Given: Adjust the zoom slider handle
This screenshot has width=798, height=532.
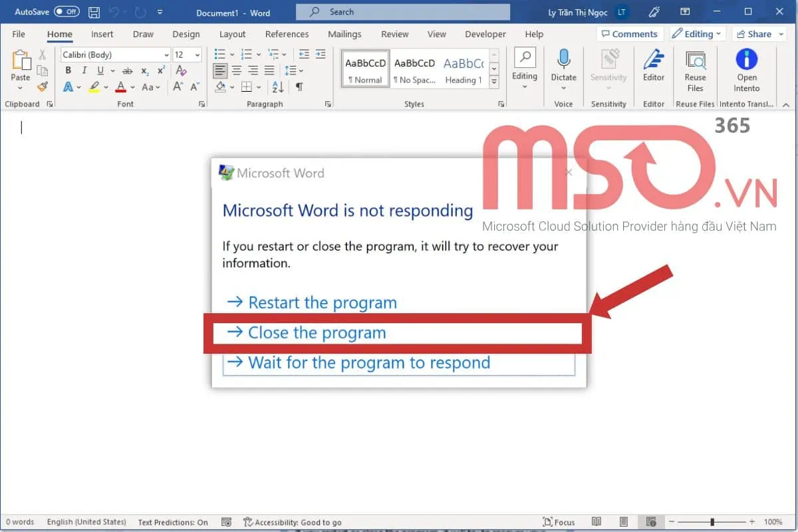Looking at the screenshot, I should 712,522.
